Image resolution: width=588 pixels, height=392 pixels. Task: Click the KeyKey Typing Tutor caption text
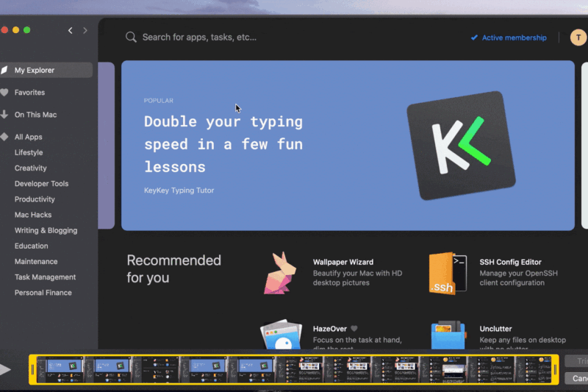click(x=179, y=190)
